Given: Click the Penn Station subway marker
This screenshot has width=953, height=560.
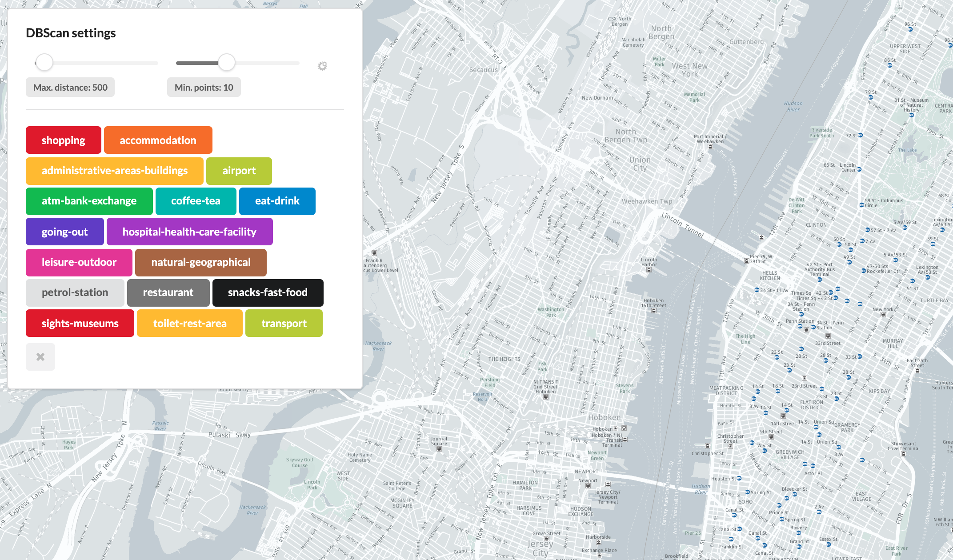Looking at the screenshot, I should (800, 327).
